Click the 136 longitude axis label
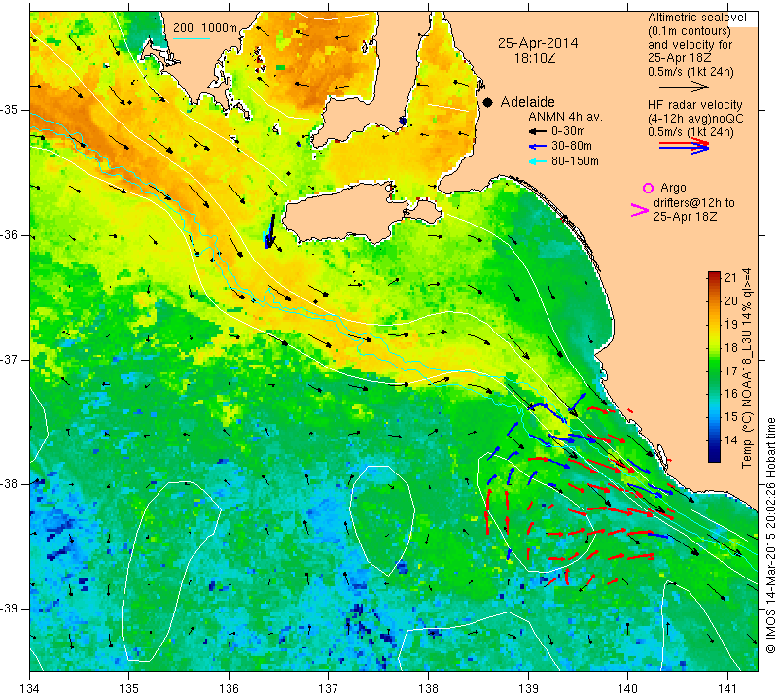 (x=229, y=689)
